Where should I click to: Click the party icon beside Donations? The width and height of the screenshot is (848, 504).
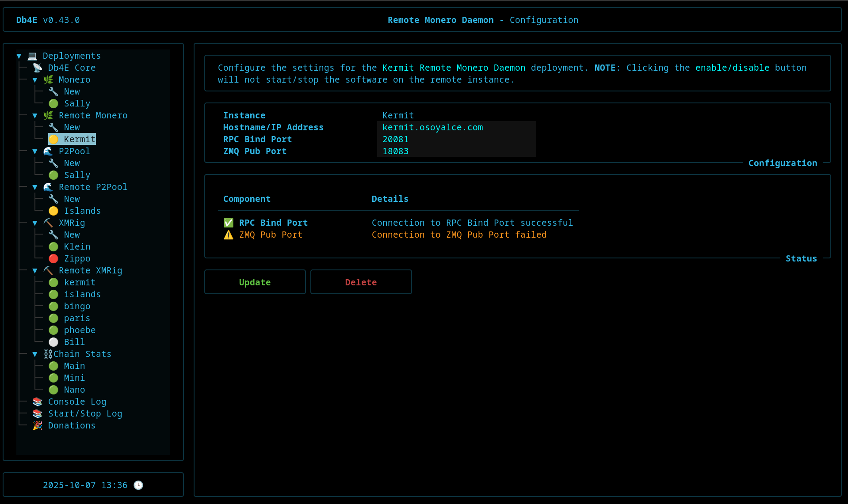[38, 425]
